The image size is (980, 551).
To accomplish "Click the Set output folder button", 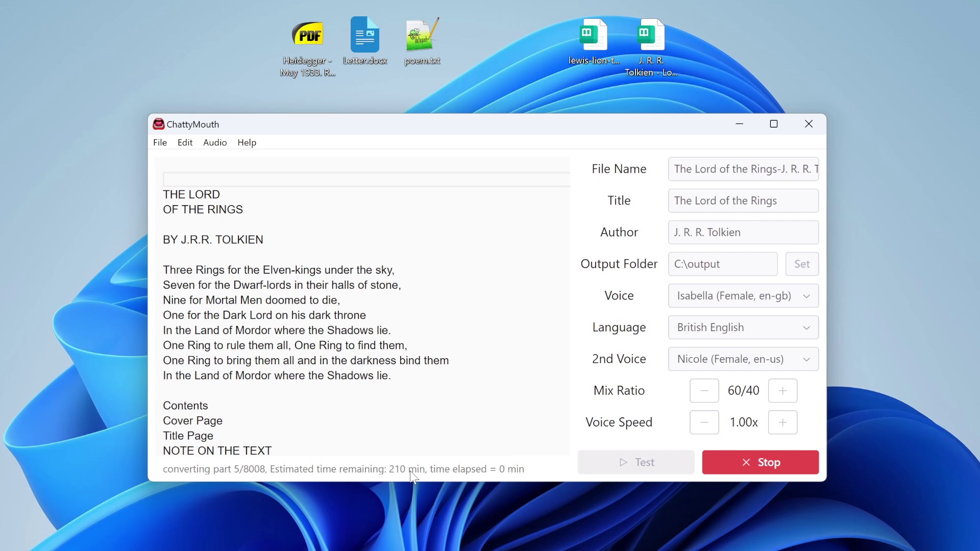I will tap(801, 264).
